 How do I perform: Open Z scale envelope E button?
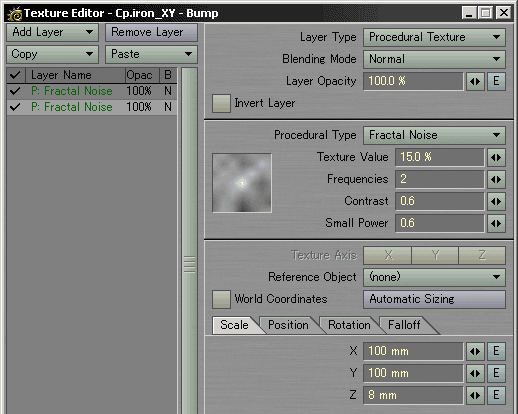496,395
